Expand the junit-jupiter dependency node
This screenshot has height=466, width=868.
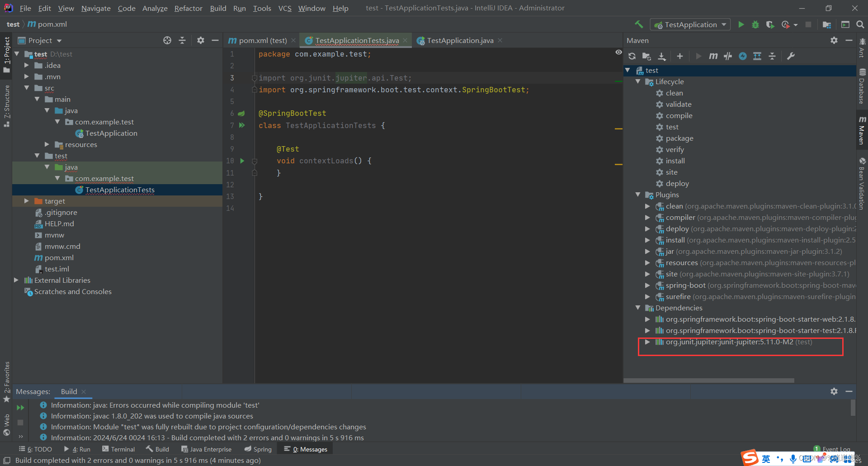[x=647, y=342]
